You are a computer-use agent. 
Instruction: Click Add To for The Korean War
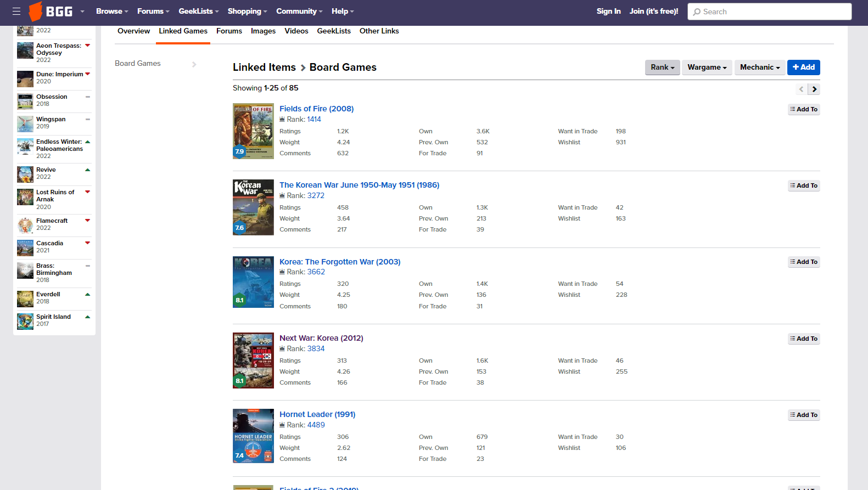tap(804, 185)
